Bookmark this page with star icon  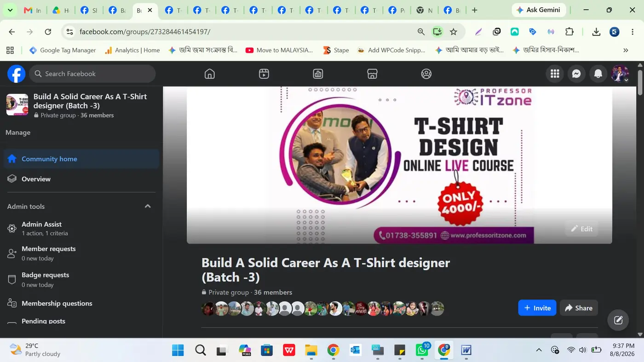click(x=454, y=32)
